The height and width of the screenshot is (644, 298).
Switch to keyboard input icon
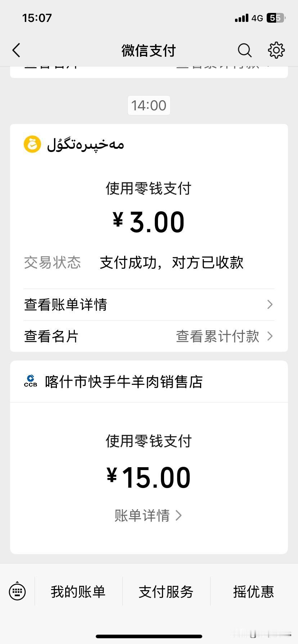[x=17, y=592]
